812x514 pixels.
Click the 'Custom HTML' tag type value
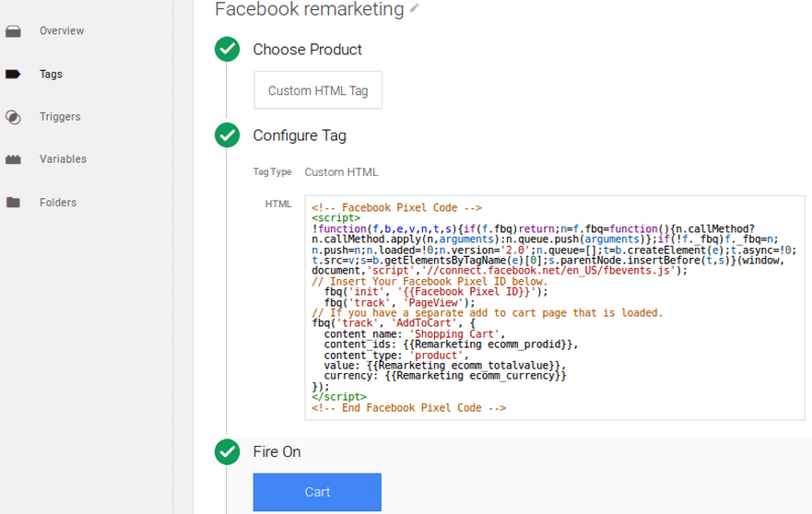[341, 172]
